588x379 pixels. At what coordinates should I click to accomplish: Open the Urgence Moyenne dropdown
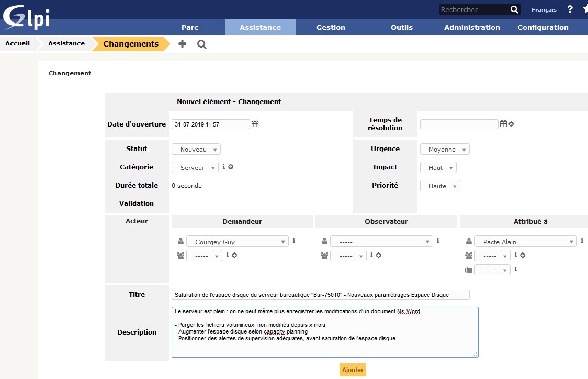point(445,149)
